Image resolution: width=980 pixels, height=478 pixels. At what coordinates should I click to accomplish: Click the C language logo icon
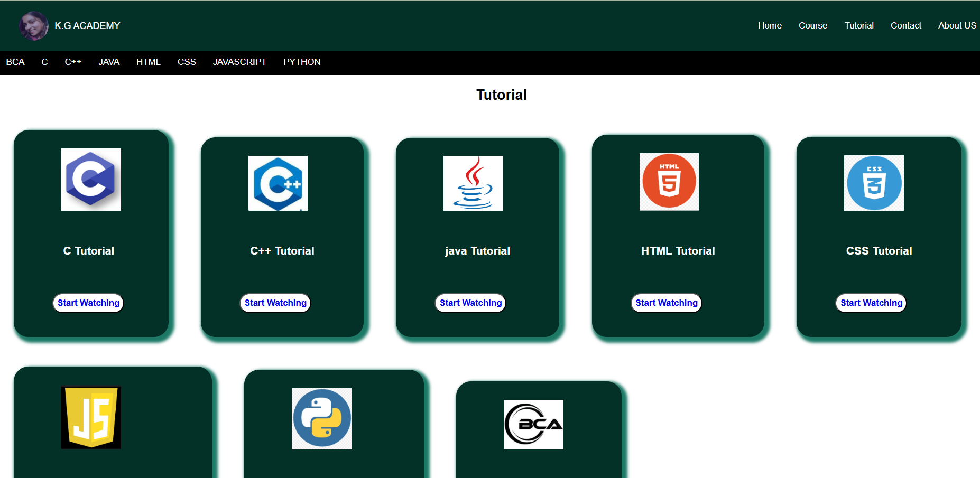(x=91, y=180)
